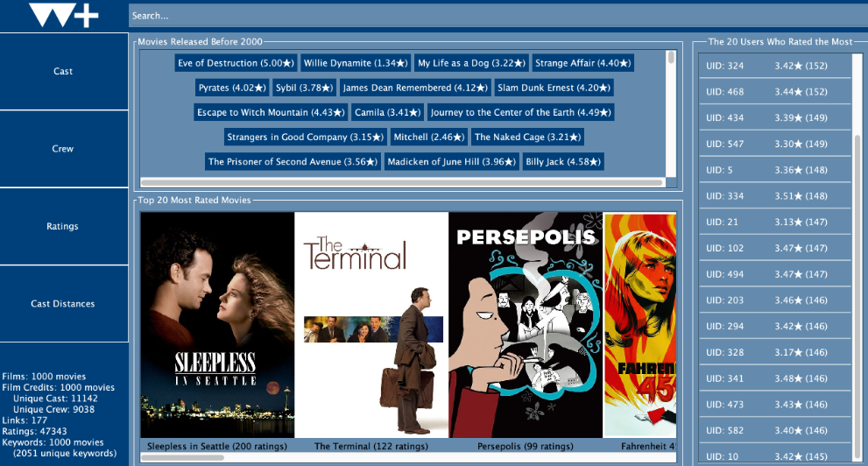Select The Naked Cage chip
Viewport: 868px width, 466px height.
pyautogui.click(x=527, y=138)
